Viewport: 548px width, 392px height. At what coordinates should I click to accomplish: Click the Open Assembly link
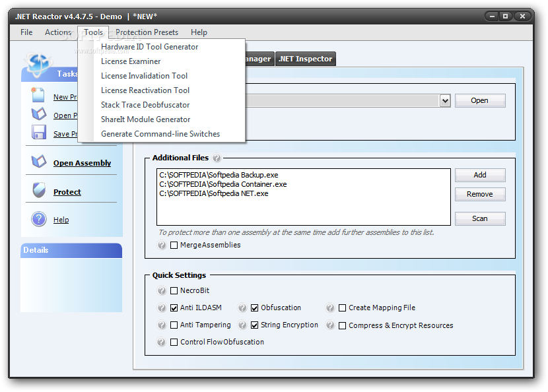click(82, 163)
